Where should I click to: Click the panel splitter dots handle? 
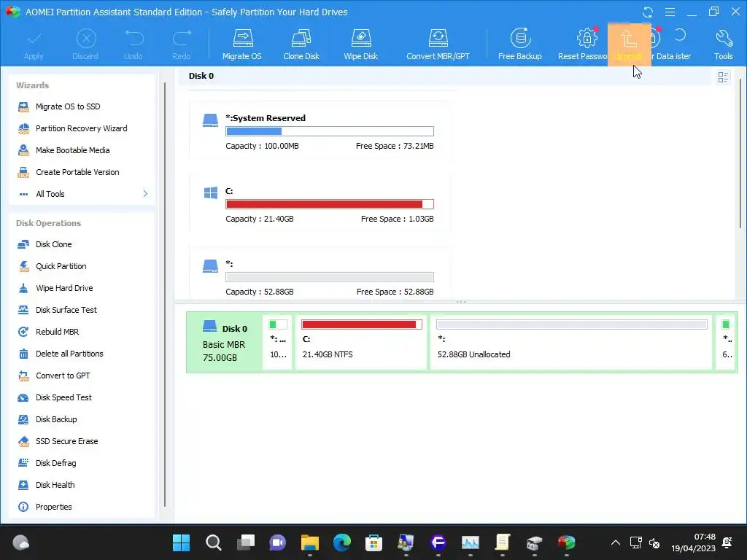(x=461, y=302)
